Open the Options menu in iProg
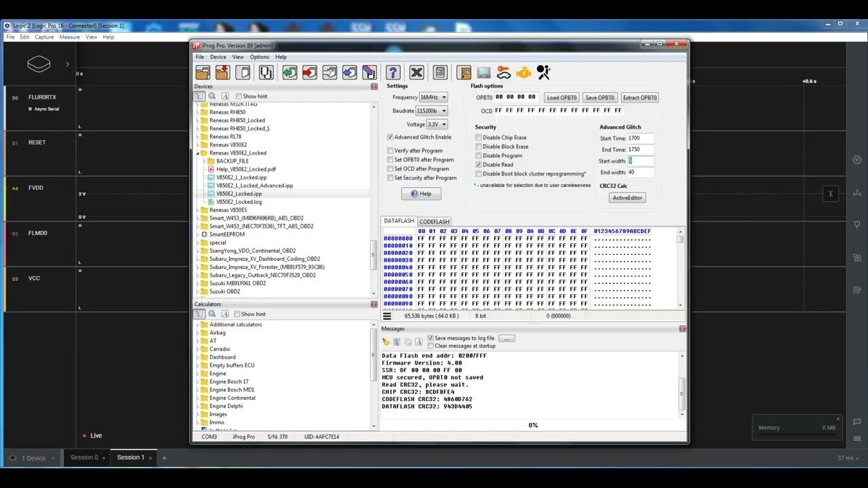The image size is (868, 488). 259,57
